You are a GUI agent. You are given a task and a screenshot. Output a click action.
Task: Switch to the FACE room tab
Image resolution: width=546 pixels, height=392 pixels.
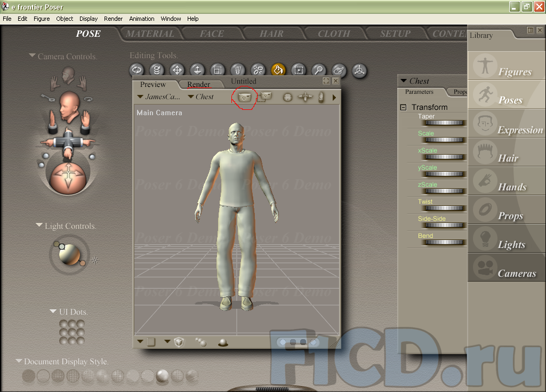212,34
